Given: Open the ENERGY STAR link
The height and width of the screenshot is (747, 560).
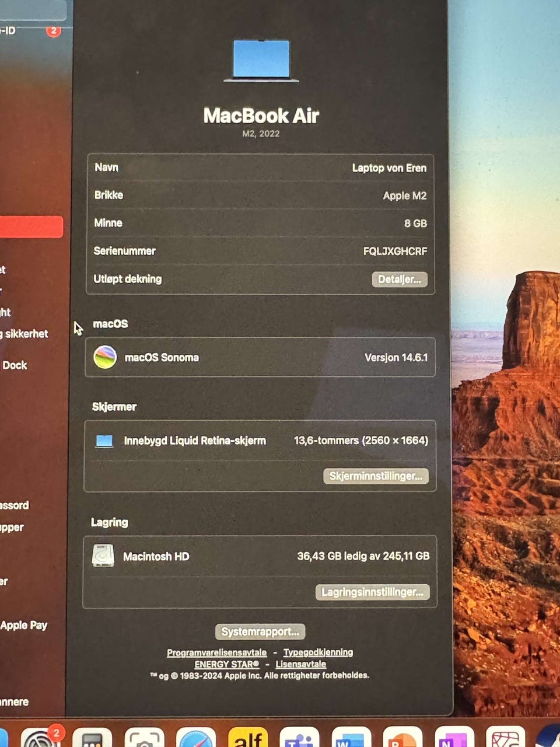Looking at the screenshot, I should 227,664.
